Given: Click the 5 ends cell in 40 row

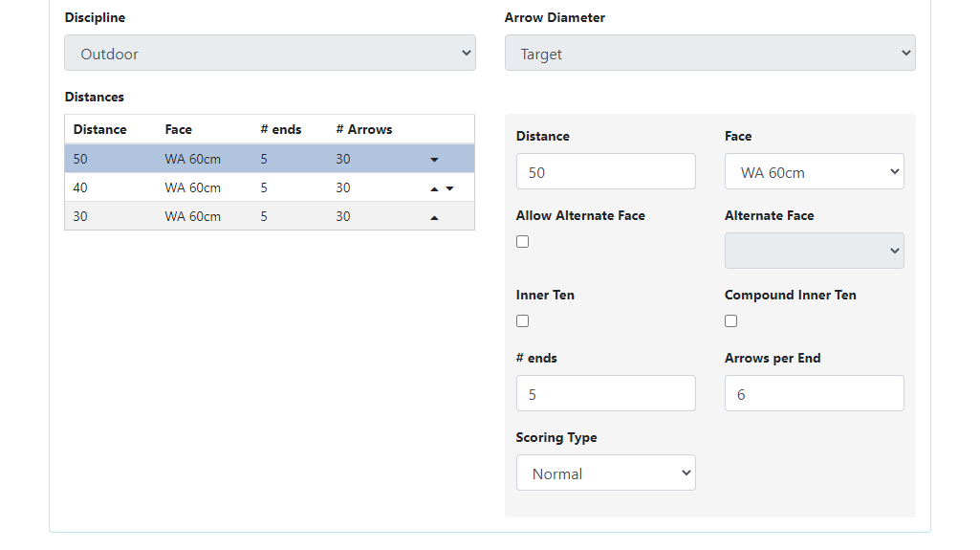Looking at the screenshot, I should 264,188.
